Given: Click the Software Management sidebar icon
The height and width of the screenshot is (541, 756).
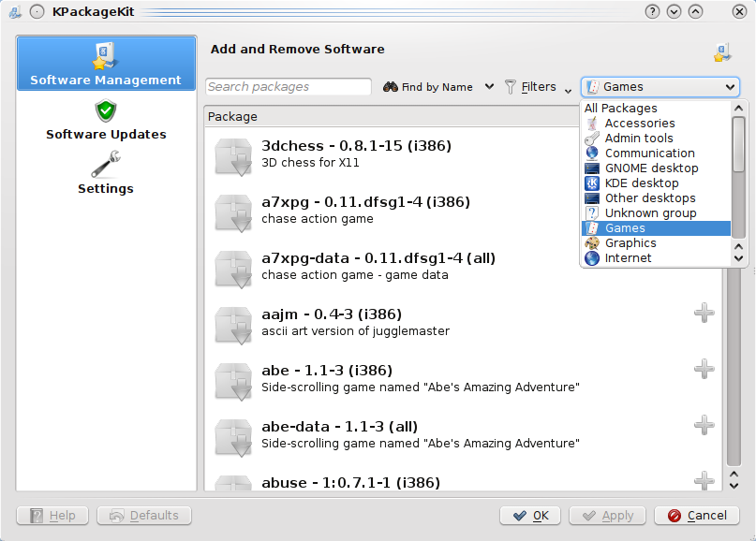Looking at the screenshot, I should point(105,56).
